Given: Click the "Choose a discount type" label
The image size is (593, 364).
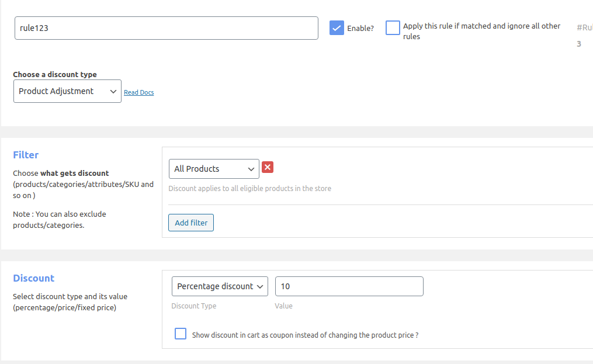Looking at the screenshot, I should point(55,74).
